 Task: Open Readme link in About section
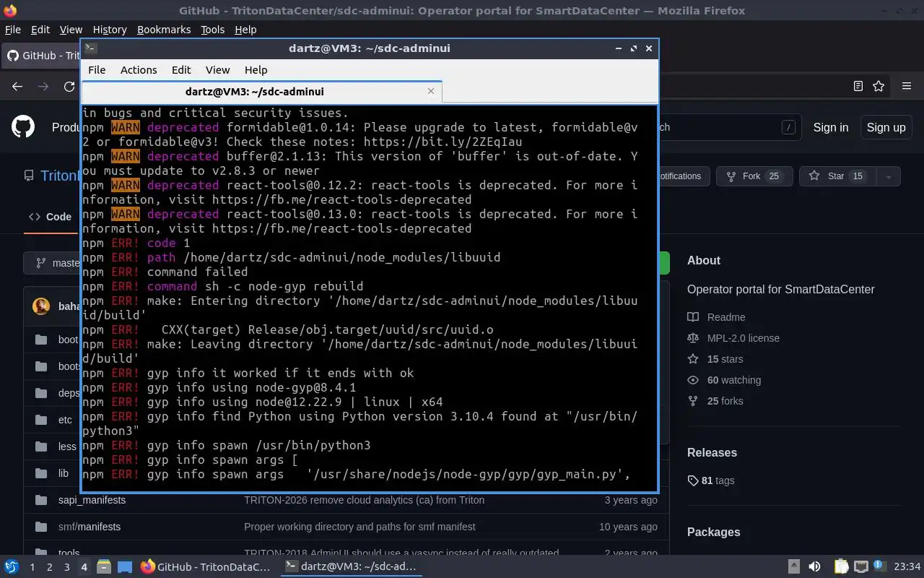click(x=726, y=317)
